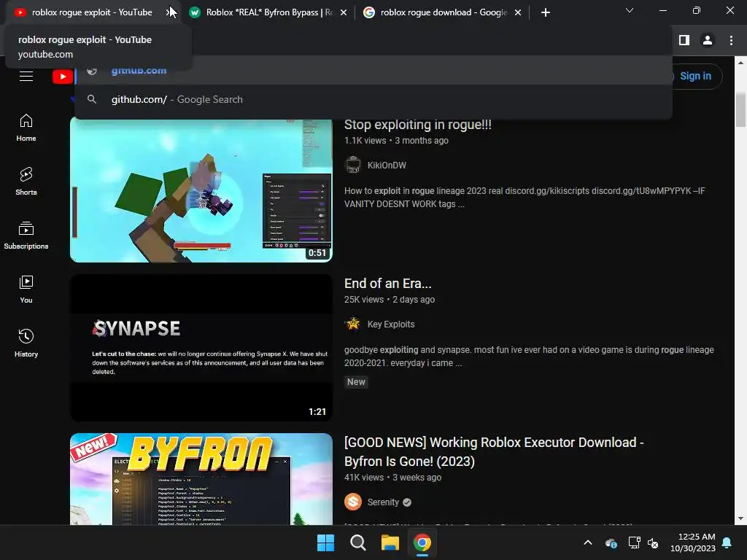Click the Chrome taskbar icon
The height and width of the screenshot is (560, 747).
[x=422, y=542]
